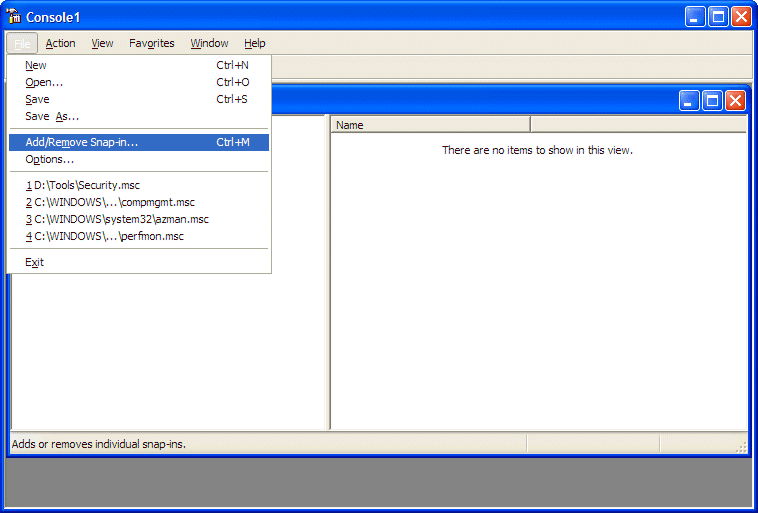
Task: Open recent file perfmon.msc
Action: (139, 236)
